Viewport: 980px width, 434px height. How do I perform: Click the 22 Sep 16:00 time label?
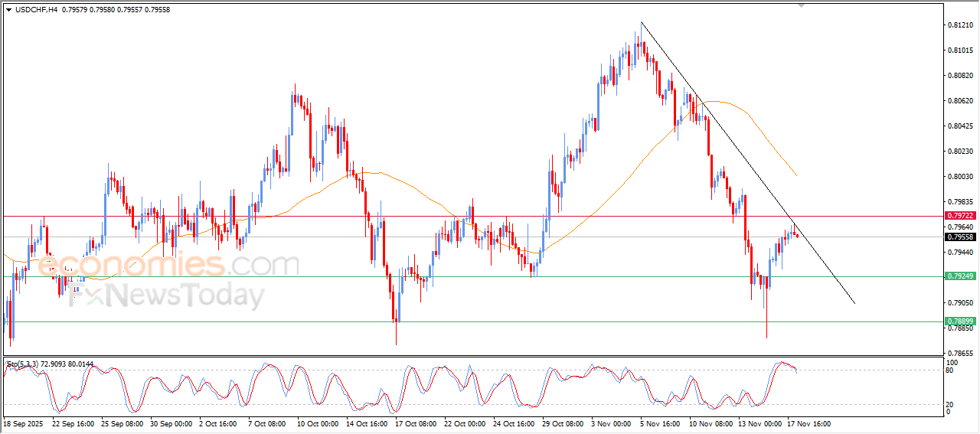pos(73,423)
